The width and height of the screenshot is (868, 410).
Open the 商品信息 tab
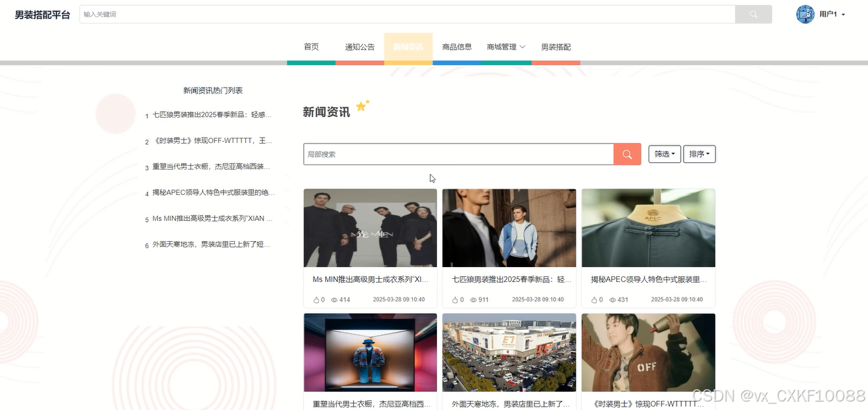coord(457,47)
